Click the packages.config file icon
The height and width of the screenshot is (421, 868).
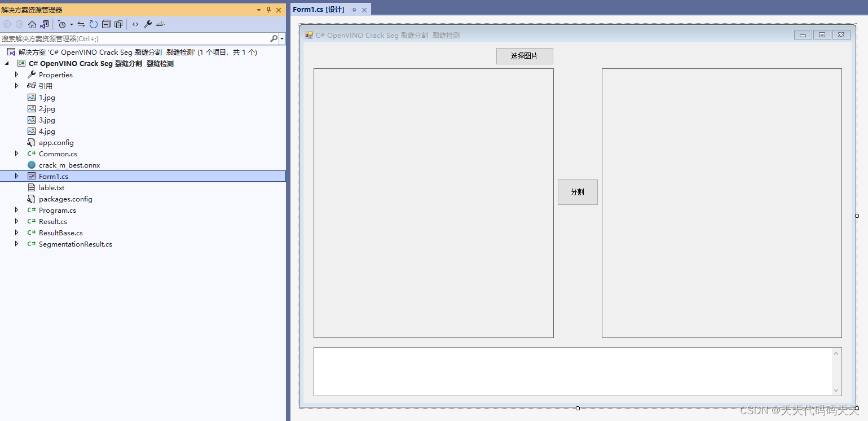click(32, 199)
